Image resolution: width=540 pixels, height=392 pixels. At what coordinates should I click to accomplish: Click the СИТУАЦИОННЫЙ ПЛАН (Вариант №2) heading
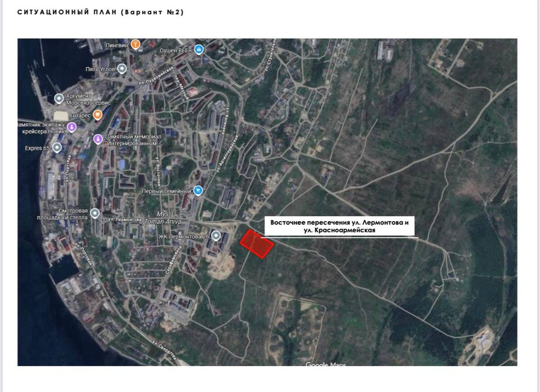[100, 12]
